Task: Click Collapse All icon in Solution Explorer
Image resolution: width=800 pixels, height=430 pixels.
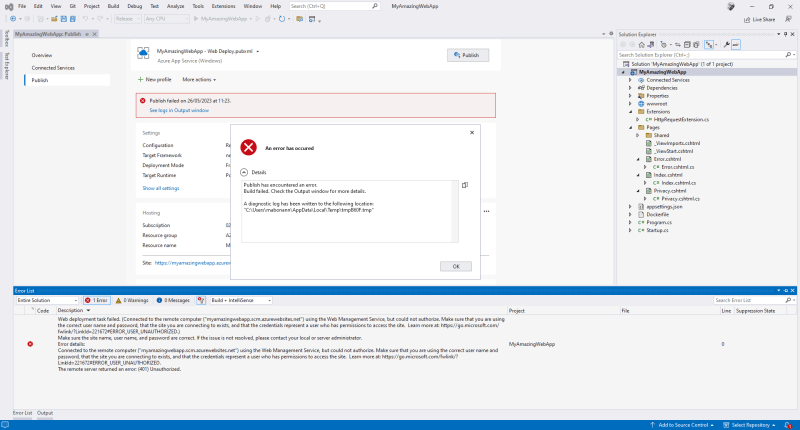Action: pos(687,45)
